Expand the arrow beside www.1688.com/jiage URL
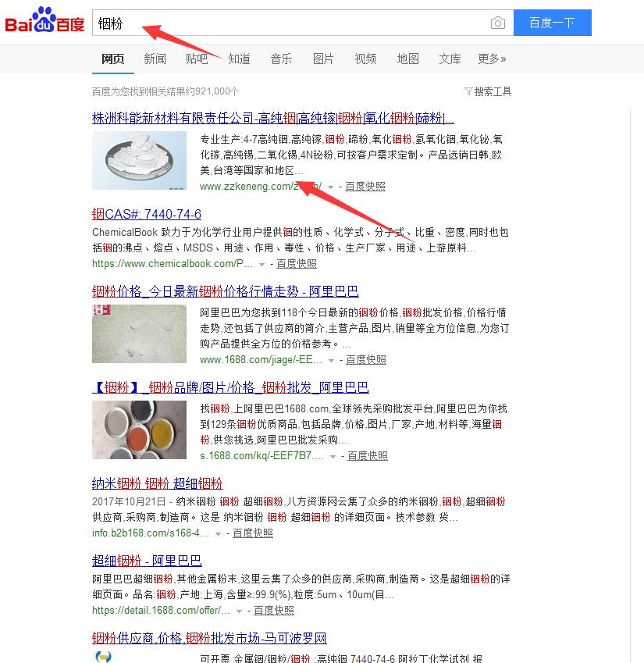This screenshot has width=644, height=663. coord(331,360)
